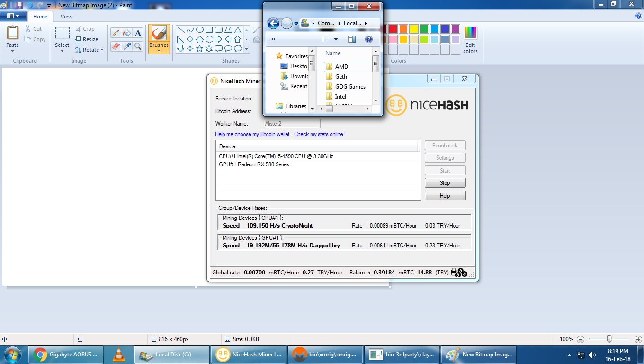Open the Select dropdown arrow
This screenshot has height=364, width=644.
coord(62,51)
